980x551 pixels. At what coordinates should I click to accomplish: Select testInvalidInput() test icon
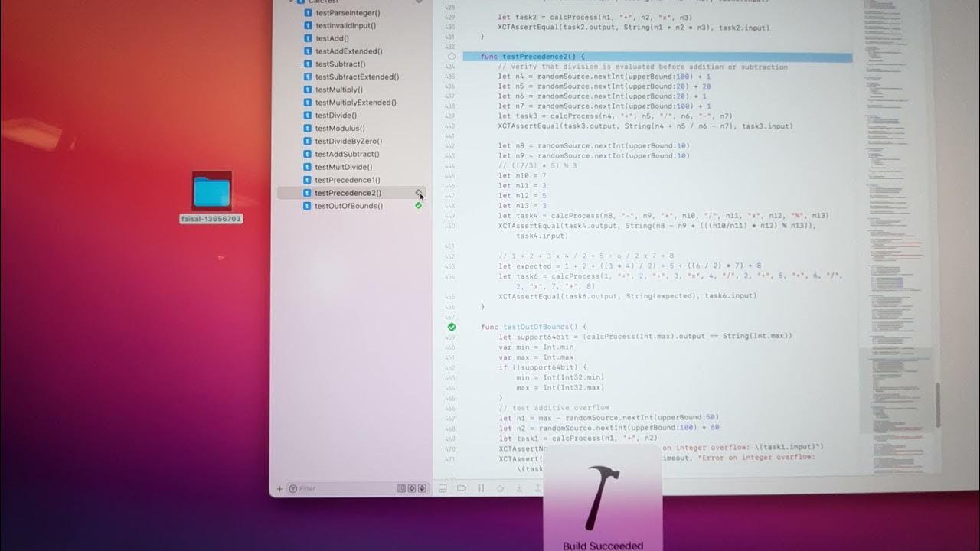coord(308,25)
